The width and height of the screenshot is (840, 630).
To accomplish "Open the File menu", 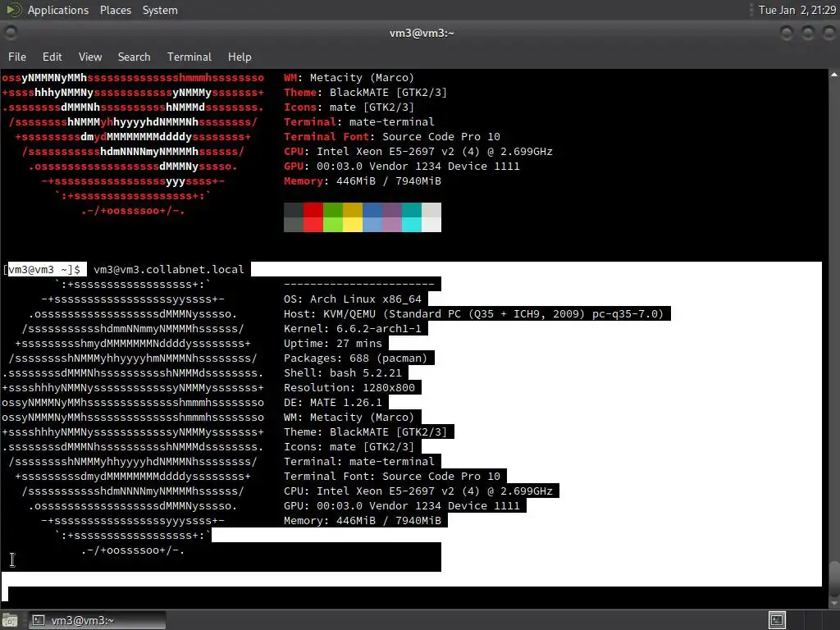I will click(x=16, y=57).
